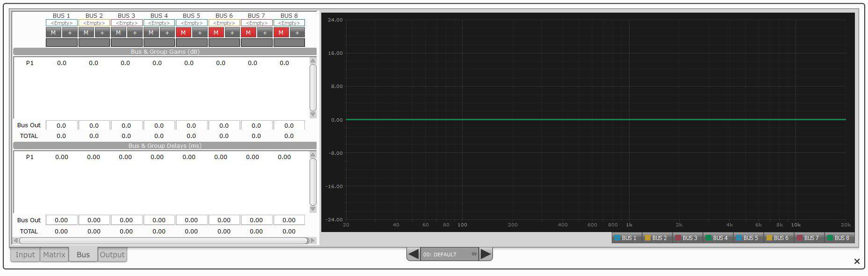This screenshot has height=276, width=868.
Task: Switch to the Output tab
Action: [x=112, y=254]
